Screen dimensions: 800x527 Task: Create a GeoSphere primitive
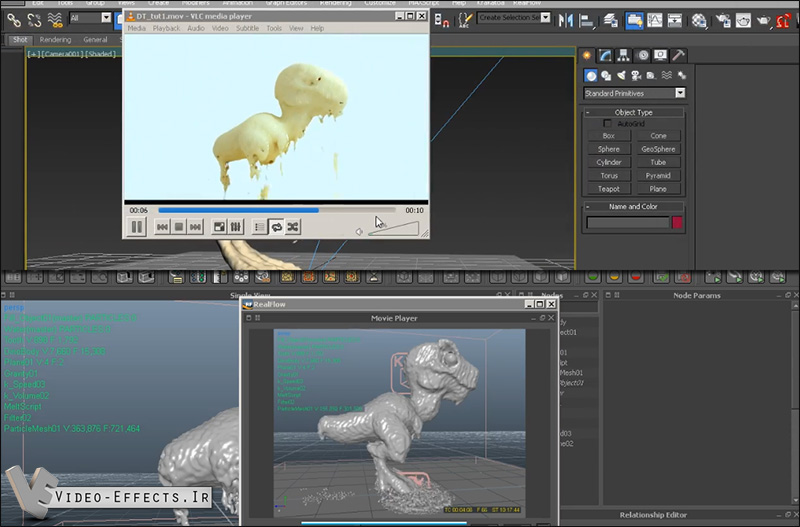pyautogui.click(x=658, y=149)
